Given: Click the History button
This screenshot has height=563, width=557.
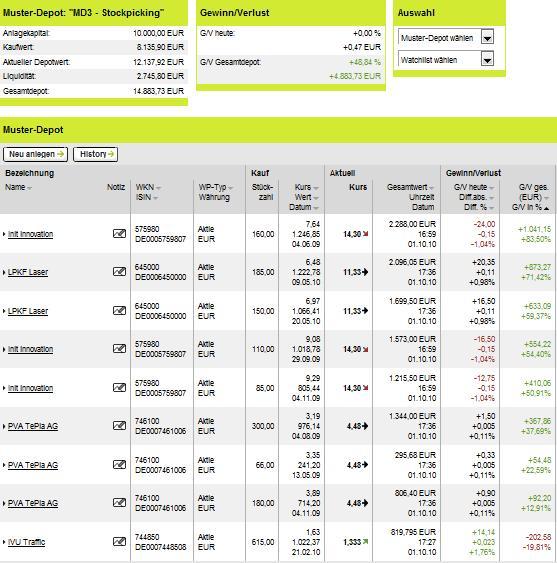Looking at the screenshot, I should click(x=96, y=154).
